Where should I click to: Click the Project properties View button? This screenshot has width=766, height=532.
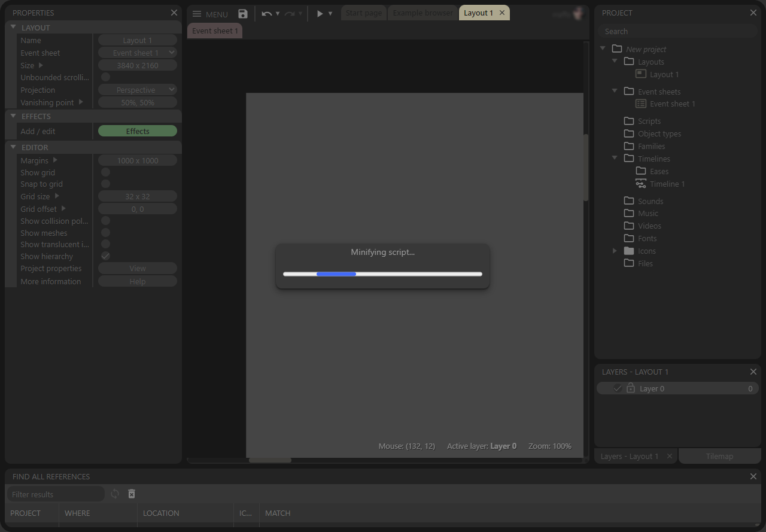pos(137,268)
